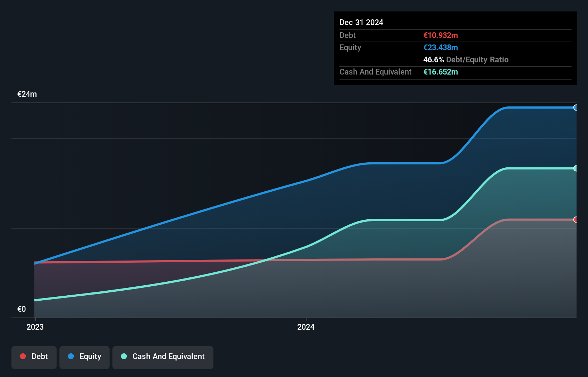This screenshot has height=377, width=588.
Task: Click the red Debt legend dot
Action: coord(23,356)
